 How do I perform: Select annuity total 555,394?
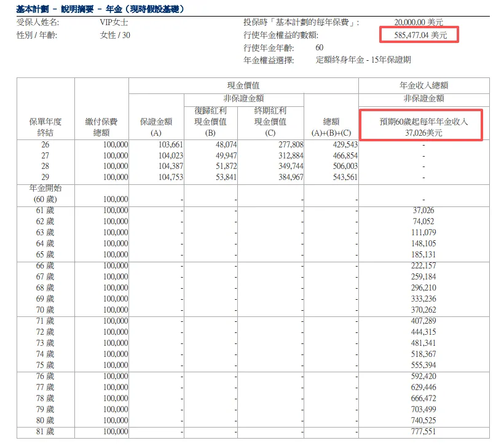click(423, 366)
